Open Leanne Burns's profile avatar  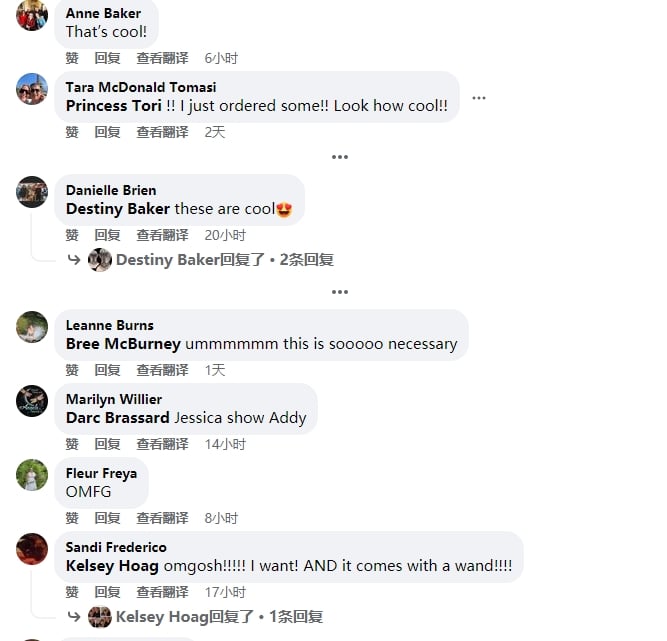32,327
